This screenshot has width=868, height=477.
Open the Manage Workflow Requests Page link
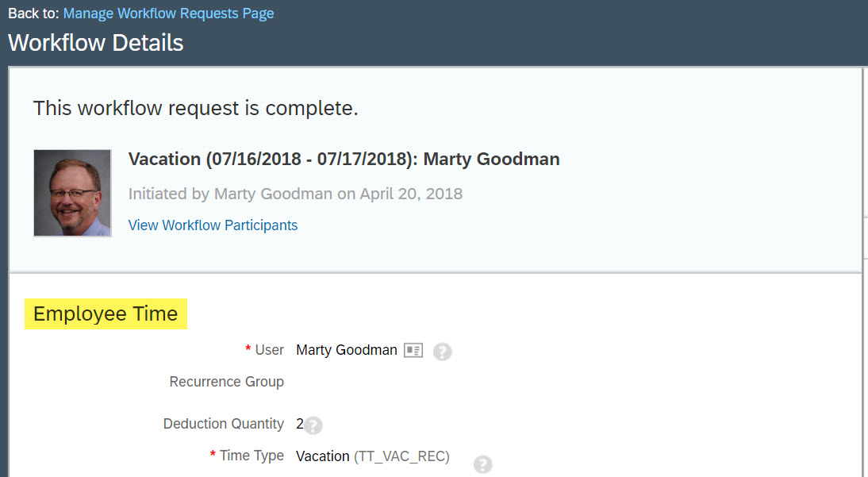coord(168,13)
